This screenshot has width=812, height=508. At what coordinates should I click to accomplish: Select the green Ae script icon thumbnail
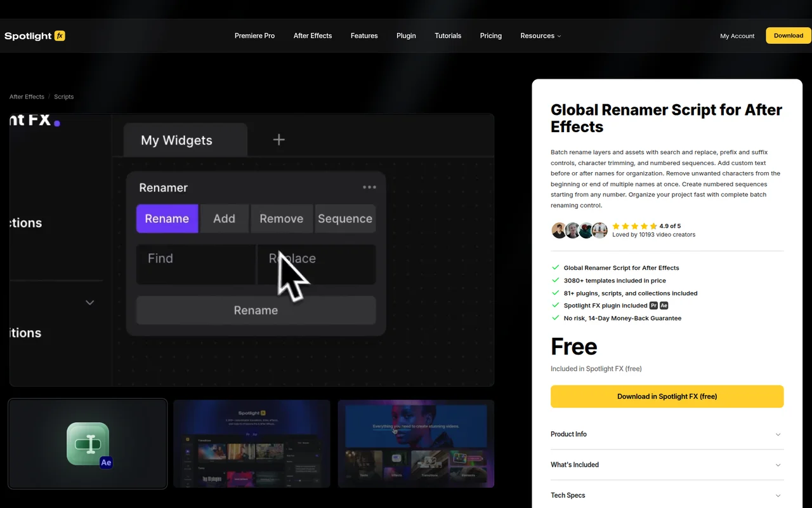coord(87,443)
